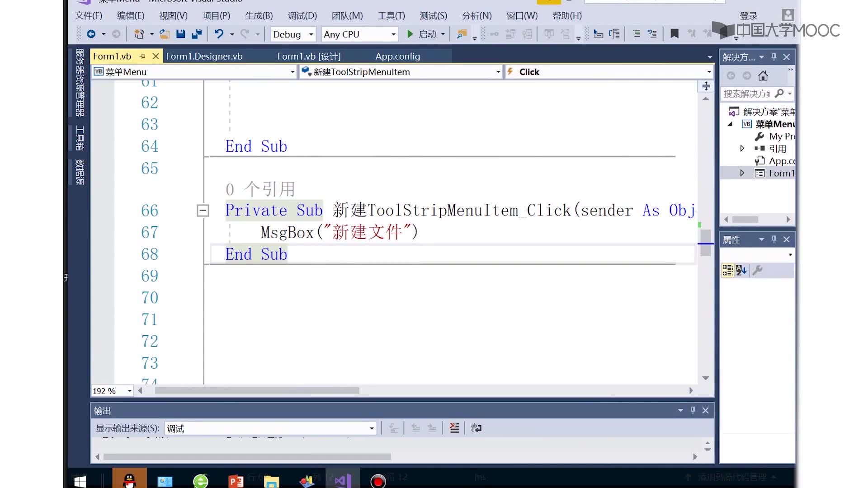Switch to the Form1.vb [设计] tab
This screenshot has width=868, height=488.
point(309,56)
